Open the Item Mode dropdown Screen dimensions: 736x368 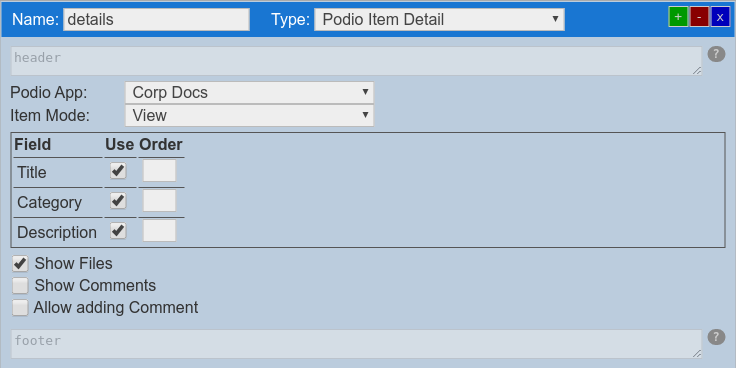tap(249, 115)
